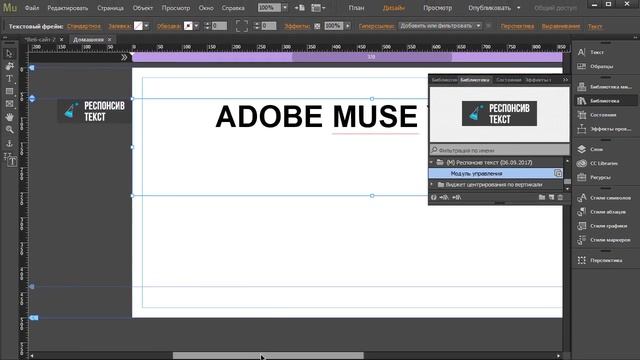
Task: Toggle the effects checkbox beside Эффекты
Action: 317,26
